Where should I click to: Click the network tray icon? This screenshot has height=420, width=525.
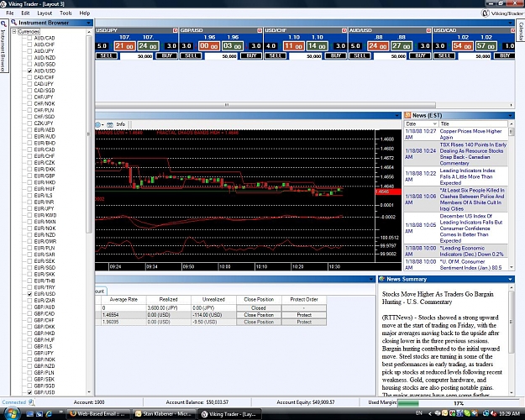click(486, 413)
